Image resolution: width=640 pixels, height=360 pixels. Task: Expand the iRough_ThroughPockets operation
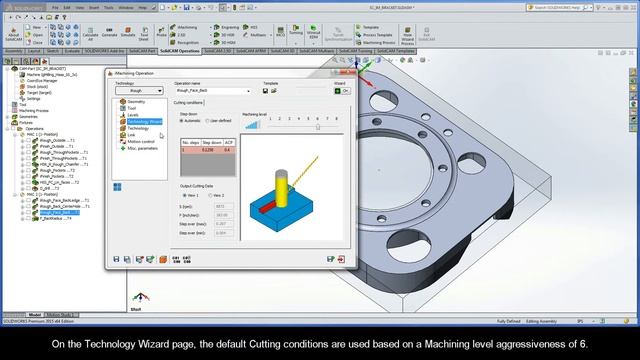[x=22, y=152]
